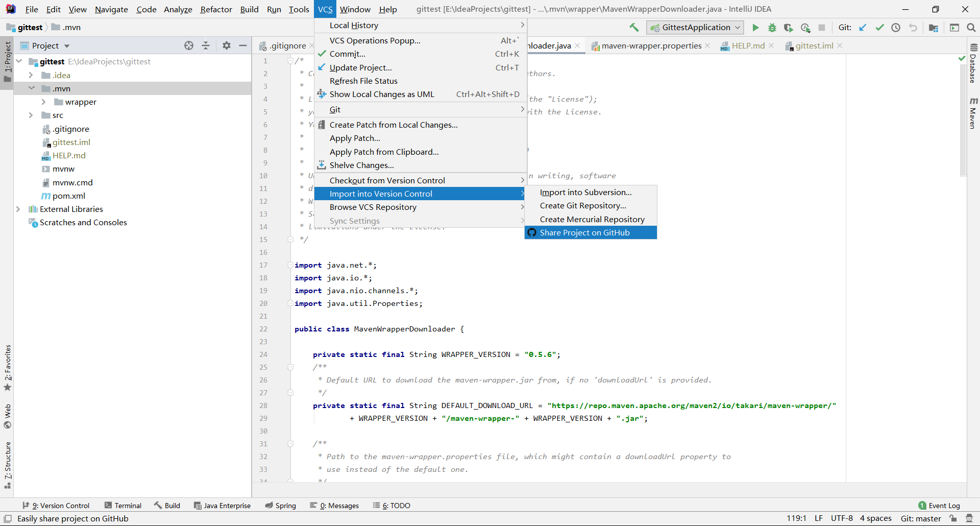Viewport: 980px width, 526px height.
Task: Open Search Everywhere magnifier icon
Action: pyautogui.click(x=971, y=28)
